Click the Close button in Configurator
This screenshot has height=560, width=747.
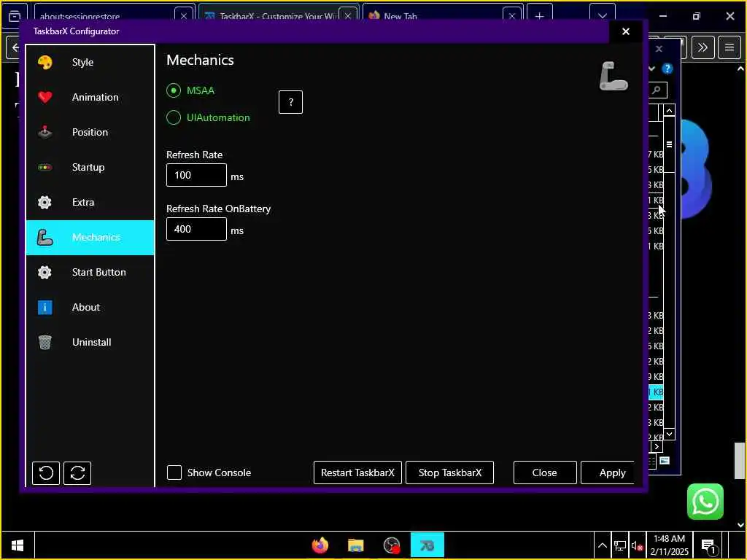click(x=545, y=472)
